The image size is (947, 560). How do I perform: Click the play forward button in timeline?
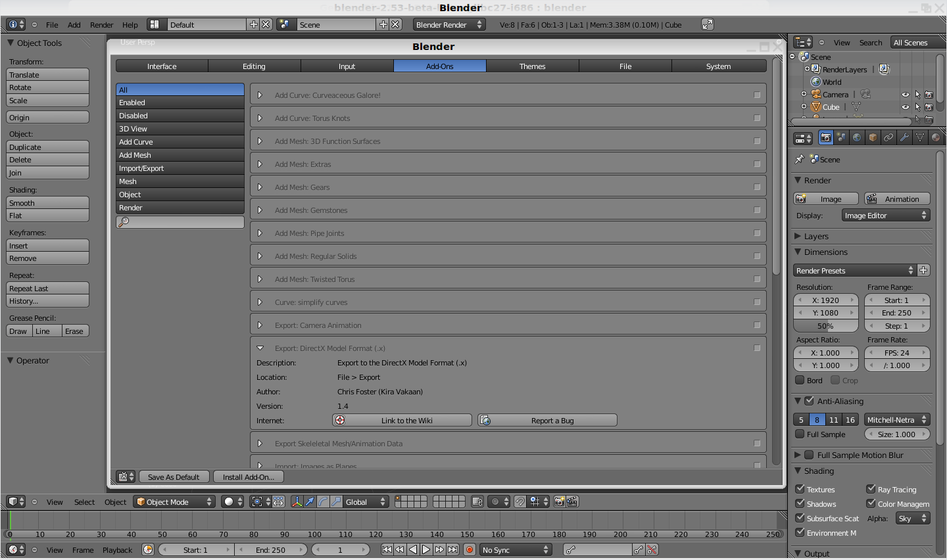tap(426, 549)
